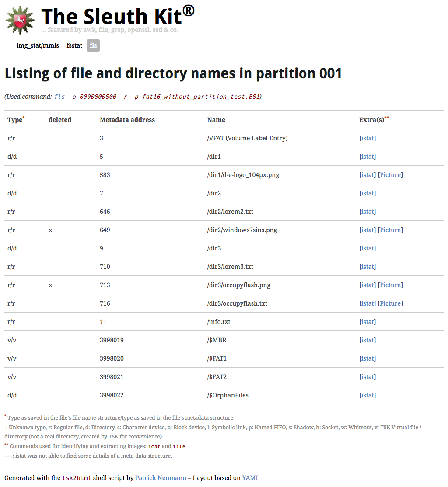
Task: Open istat for windows7sins.png
Action: coord(367,230)
